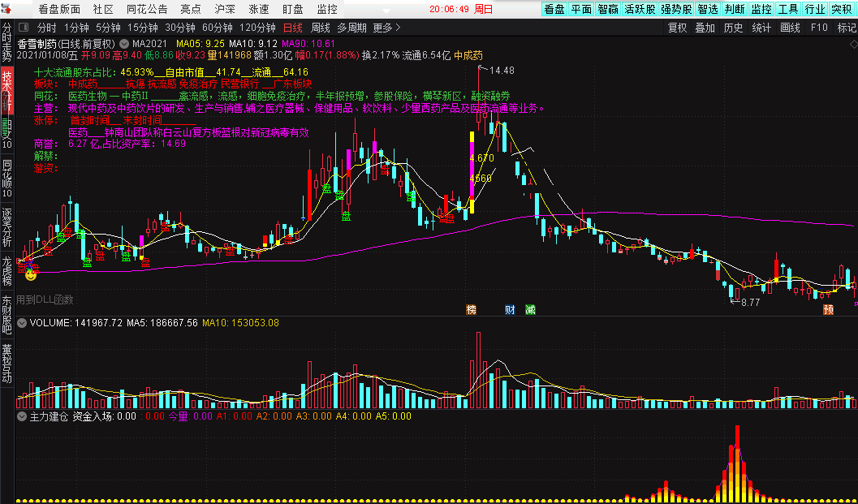The height and width of the screenshot is (504, 858).
Task: Select the 日线 period tab
Action: click(x=293, y=28)
